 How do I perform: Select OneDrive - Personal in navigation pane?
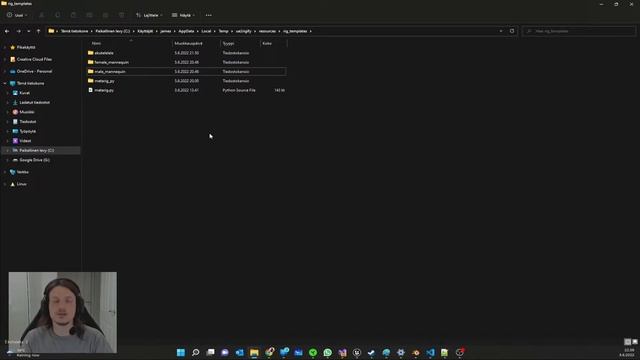[34, 71]
